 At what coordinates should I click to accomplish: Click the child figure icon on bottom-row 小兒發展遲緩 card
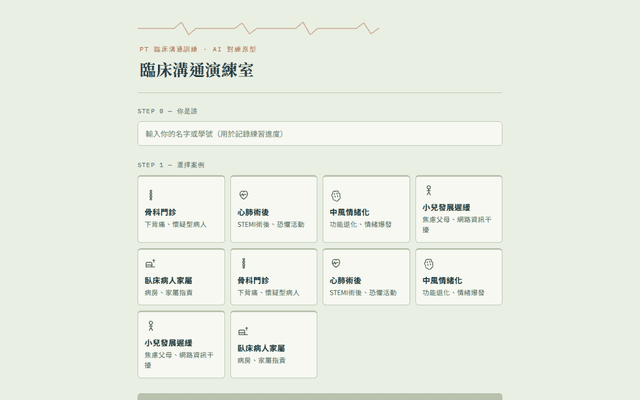[x=151, y=326]
